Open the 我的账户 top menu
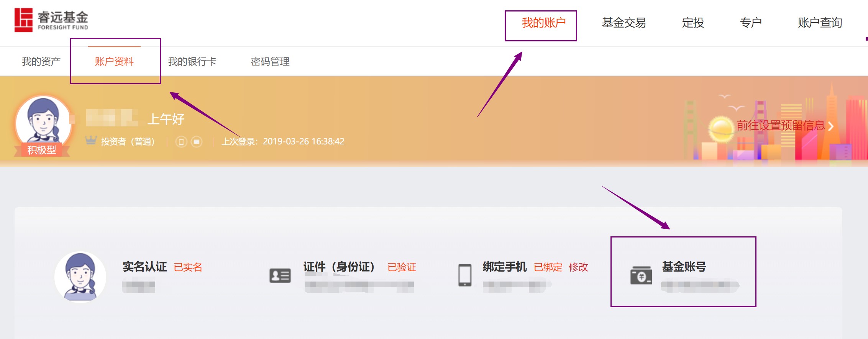 pos(543,23)
